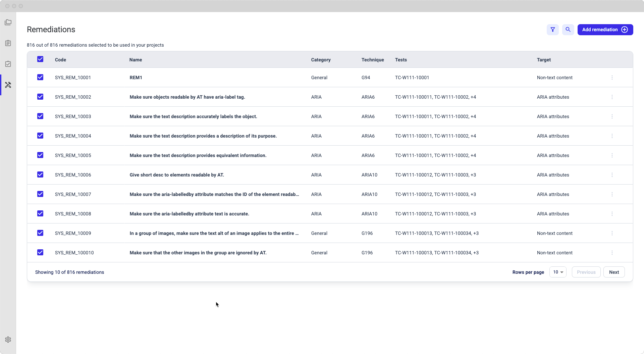Open row menu for SYS_REM_10003

pyautogui.click(x=612, y=116)
